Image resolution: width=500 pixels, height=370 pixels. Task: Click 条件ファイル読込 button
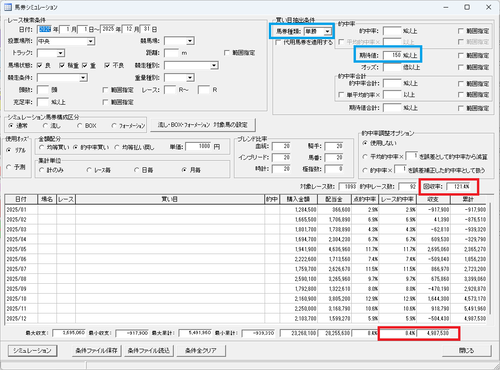149,351
